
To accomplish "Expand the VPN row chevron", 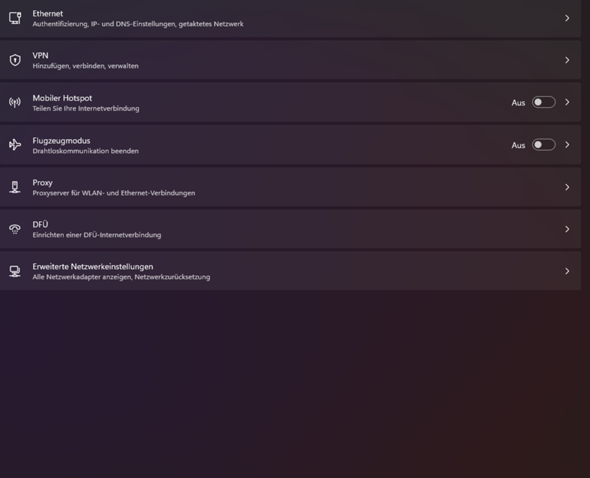I will tap(567, 60).
